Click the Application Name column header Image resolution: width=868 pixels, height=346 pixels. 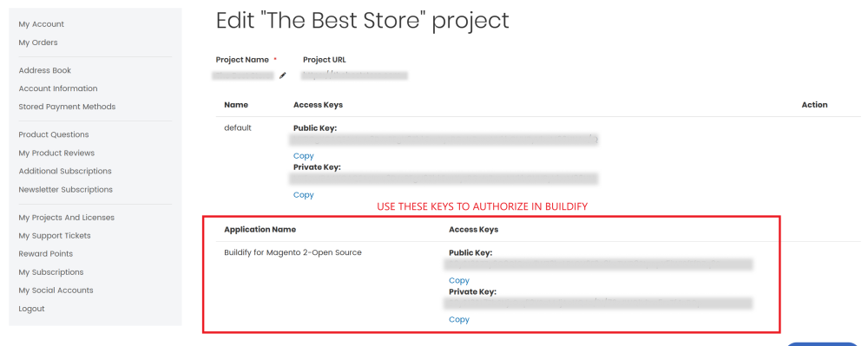[x=260, y=230]
